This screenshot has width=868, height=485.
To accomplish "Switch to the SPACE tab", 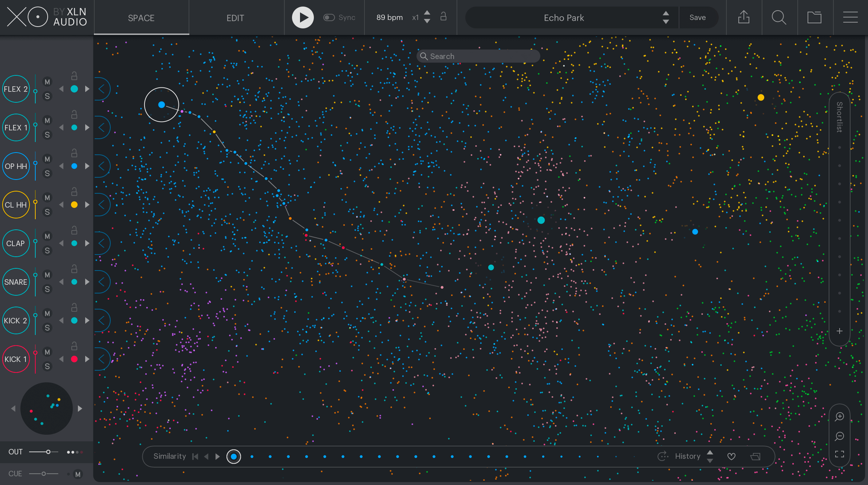I will point(141,18).
